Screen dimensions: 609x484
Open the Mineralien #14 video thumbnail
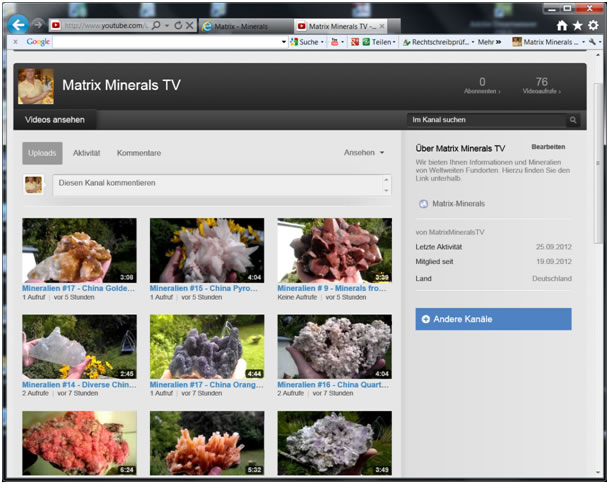[x=79, y=346]
